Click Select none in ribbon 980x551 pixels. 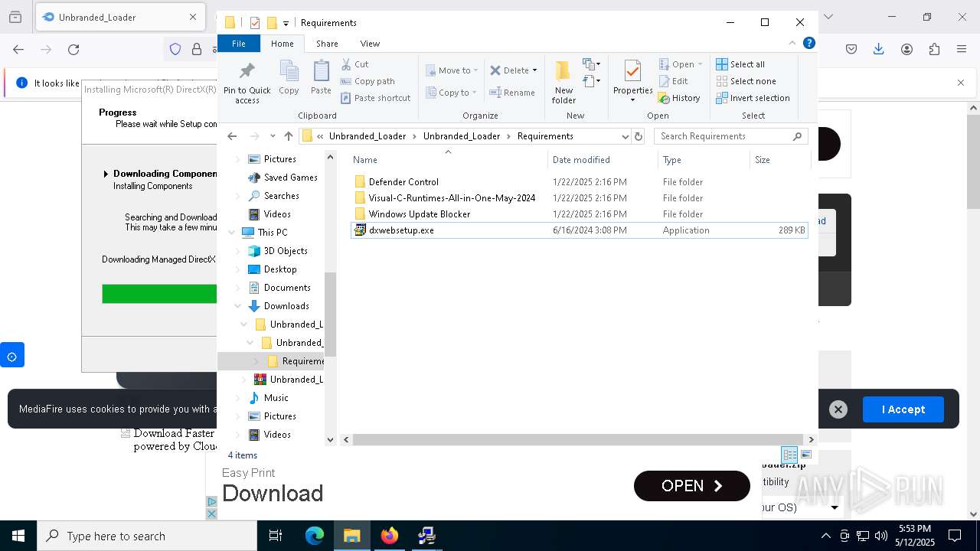click(x=746, y=81)
